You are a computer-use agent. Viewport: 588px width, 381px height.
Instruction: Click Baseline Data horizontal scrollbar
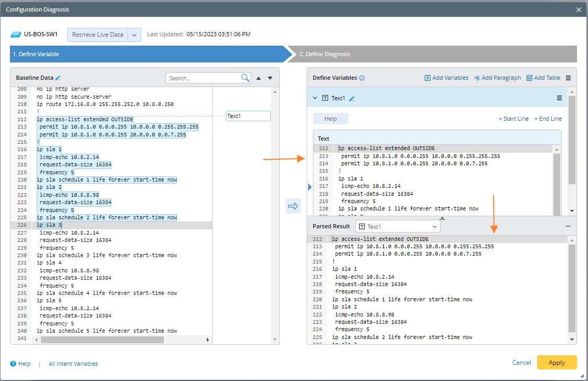(x=102, y=340)
